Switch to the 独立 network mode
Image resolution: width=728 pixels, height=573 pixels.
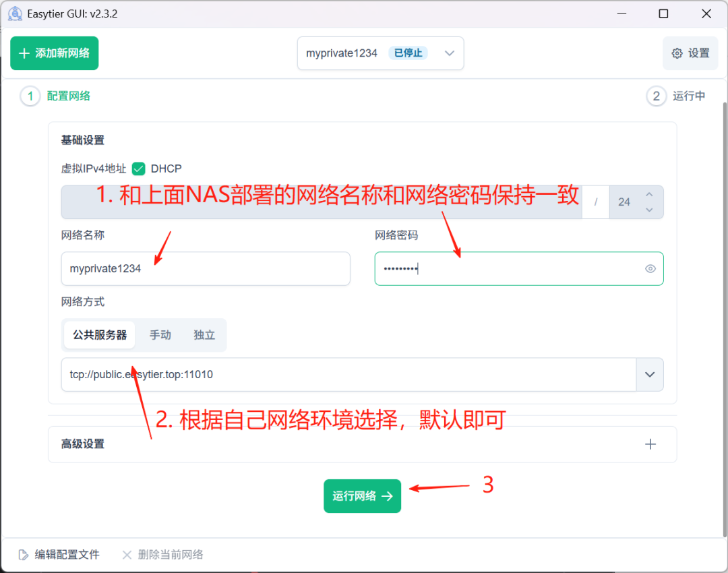204,335
